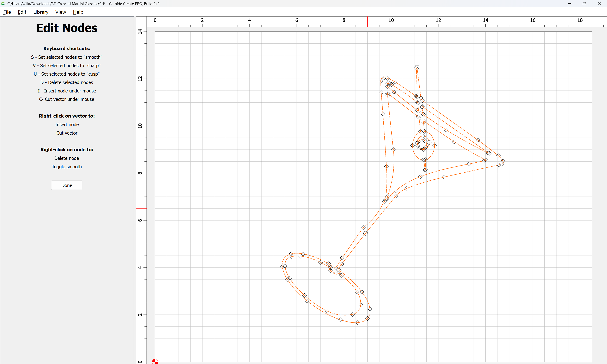Viewport: 607px width, 364px height.
Task: Select diamond node on olive's right edge
Action: (x=434, y=146)
